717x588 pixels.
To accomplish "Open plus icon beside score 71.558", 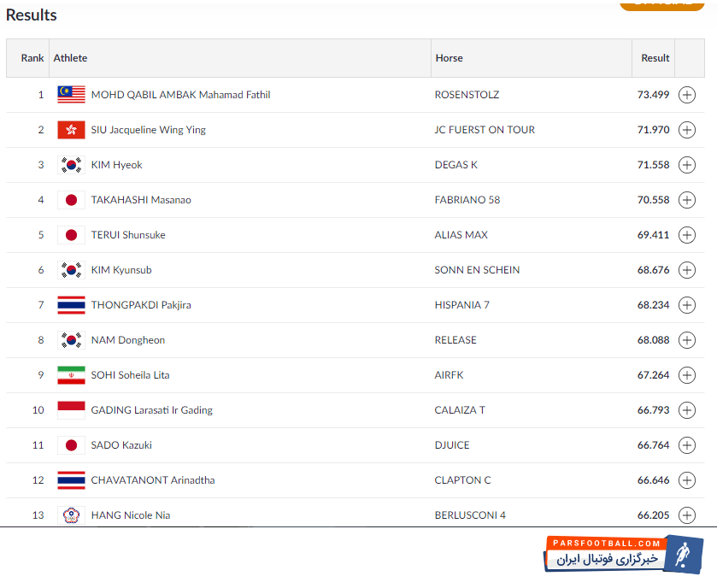I will [x=686, y=165].
